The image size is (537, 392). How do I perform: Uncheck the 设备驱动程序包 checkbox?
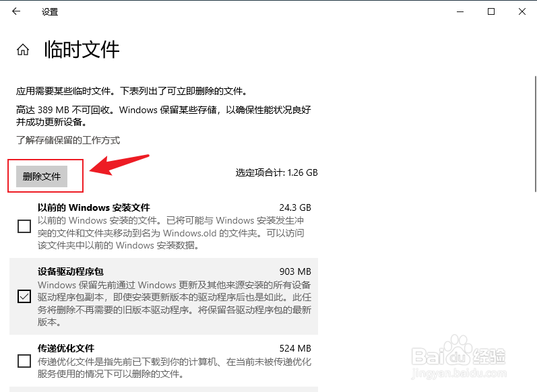coord(24,296)
